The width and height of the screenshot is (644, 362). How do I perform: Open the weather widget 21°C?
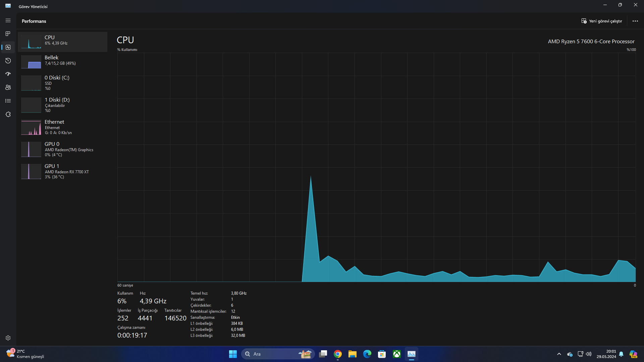(x=25, y=354)
